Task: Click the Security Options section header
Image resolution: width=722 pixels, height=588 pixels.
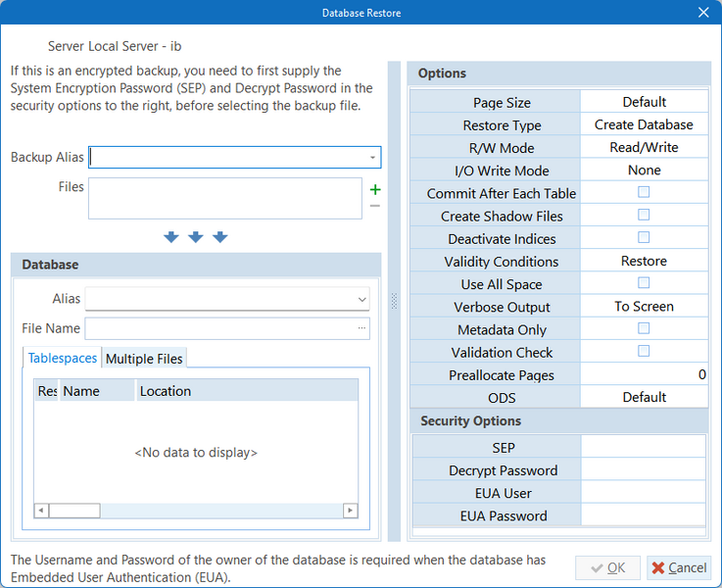Action: click(x=559, y=420)
